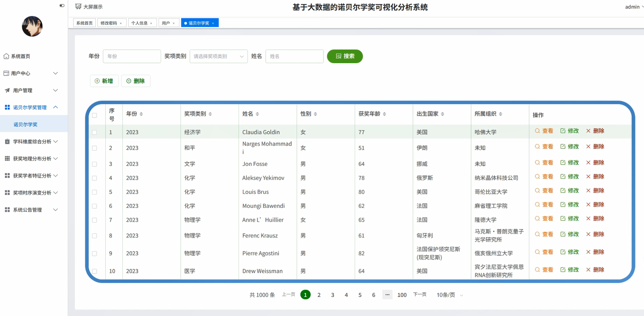This screenshot has height=316, width=644.
Task: Click 下一页 next page
Action: 420,294
